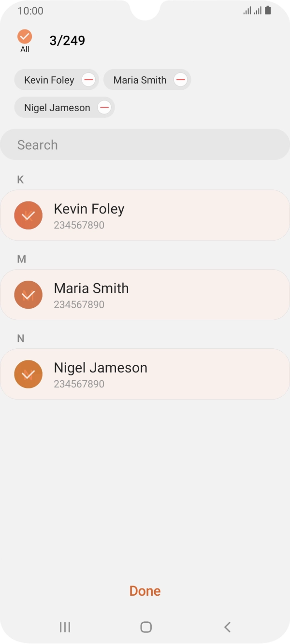Tap the Kevin Foley name chip

pos(49,80)
